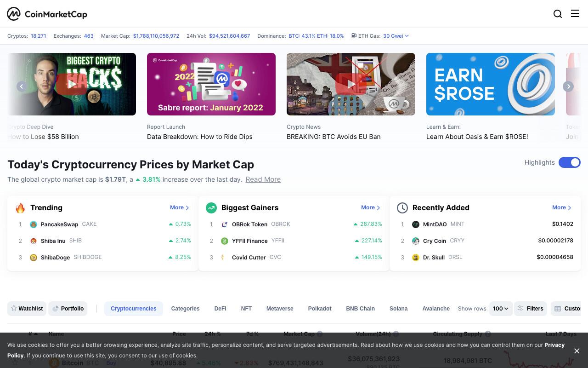Click the MintDAO token icon
The height and width of the screenshot is (368, 588).
click(x=416, y=224)
